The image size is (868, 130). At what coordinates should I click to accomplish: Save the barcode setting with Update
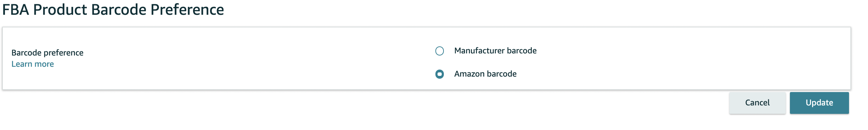coord(819,103)
